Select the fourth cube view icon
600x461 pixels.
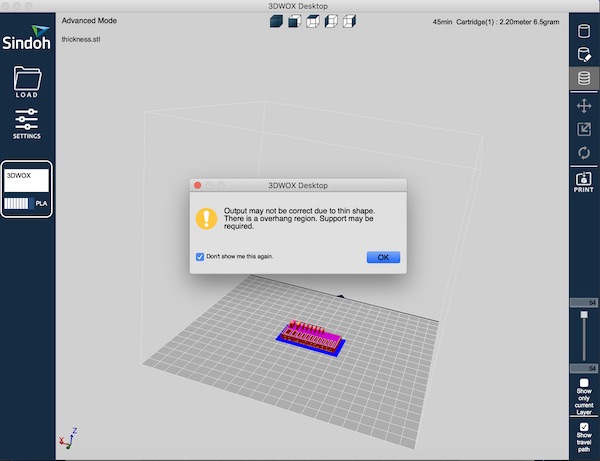coord(331,21)
